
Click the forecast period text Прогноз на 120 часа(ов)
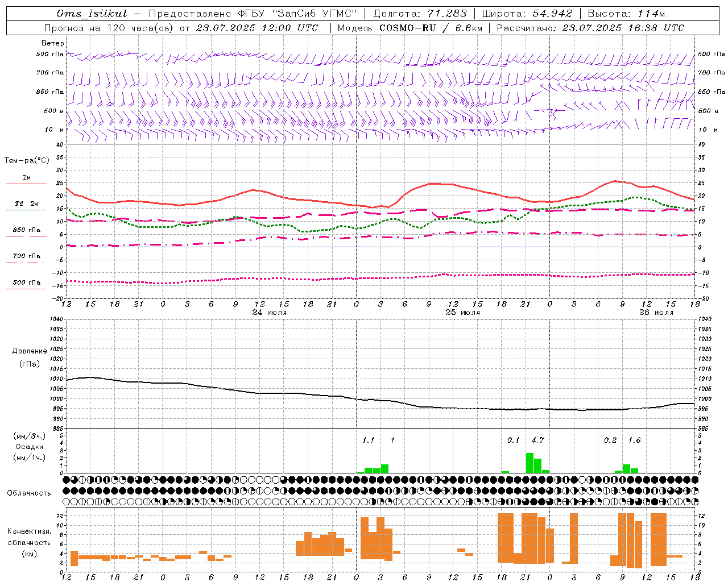pyautogui.click(x=109, y=28)
